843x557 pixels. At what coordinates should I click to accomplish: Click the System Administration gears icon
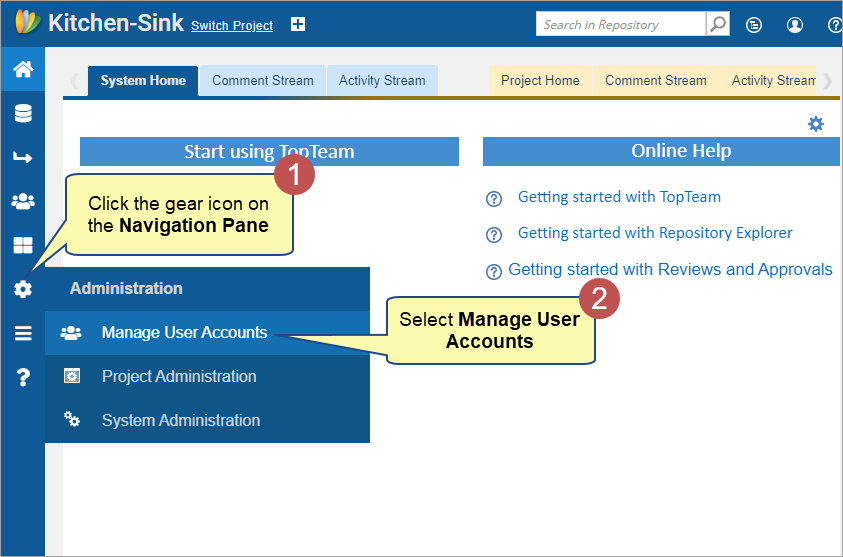(x=72, y=419)
